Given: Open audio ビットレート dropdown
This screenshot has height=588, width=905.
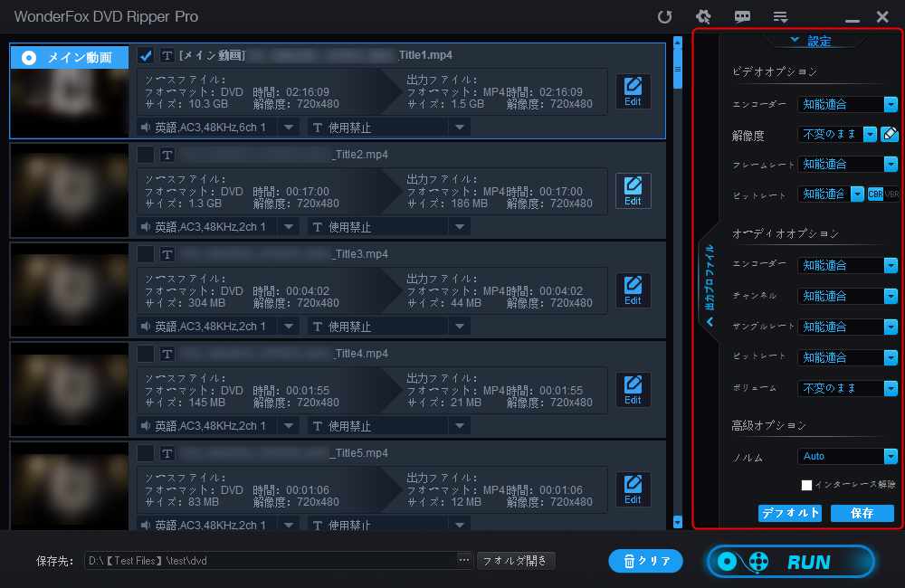Looking at the screenshot, I should coord(848,357).
